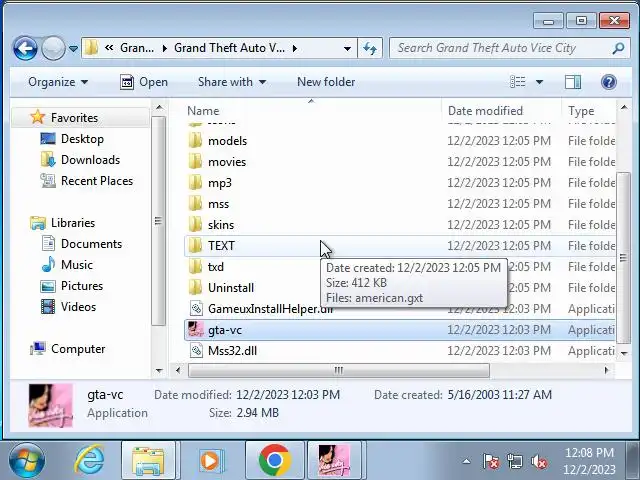The width and height of the screenshot is (640, 480).
Task: Launch Internet Explorer from taskbar
Action: point(89,460)
